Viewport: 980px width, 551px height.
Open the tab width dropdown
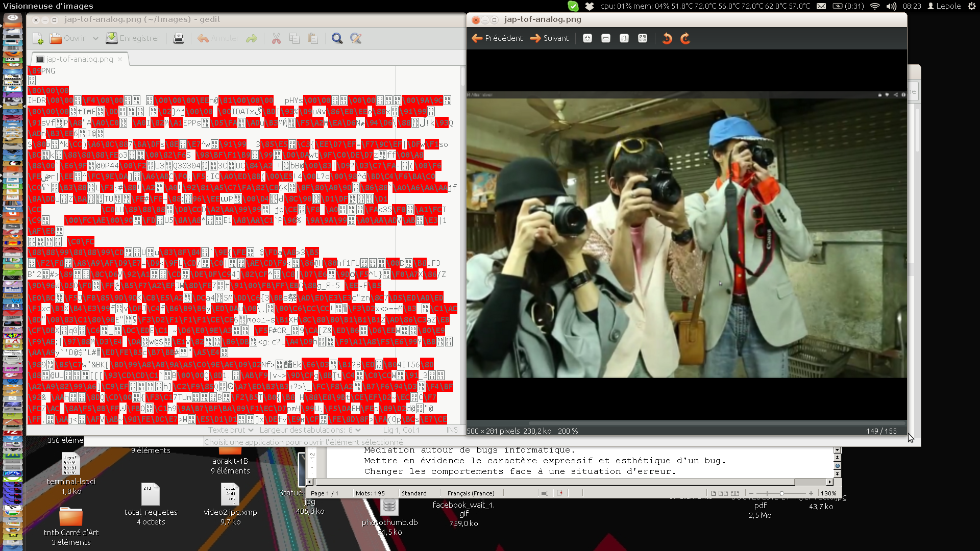pos(310,430)
